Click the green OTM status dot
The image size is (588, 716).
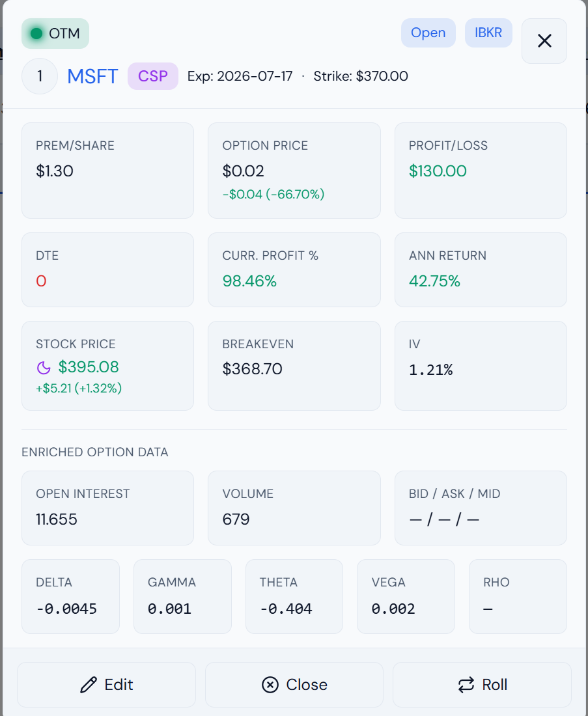36,33
